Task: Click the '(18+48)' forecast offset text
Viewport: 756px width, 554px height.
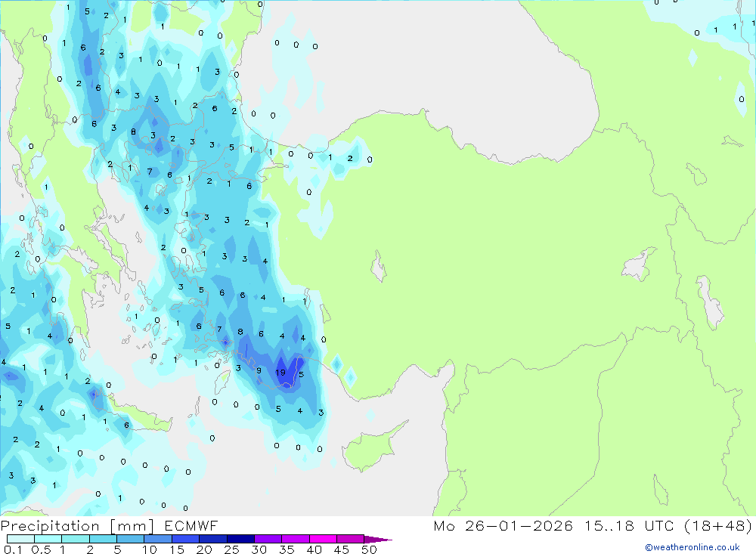Action: pyautogui.click(x=718, y=525)
